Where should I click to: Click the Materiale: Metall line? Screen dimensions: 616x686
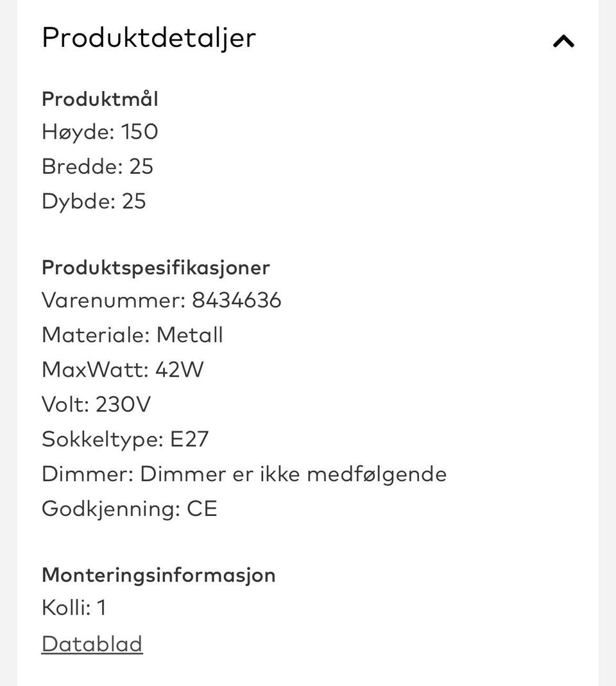[132, 335]
